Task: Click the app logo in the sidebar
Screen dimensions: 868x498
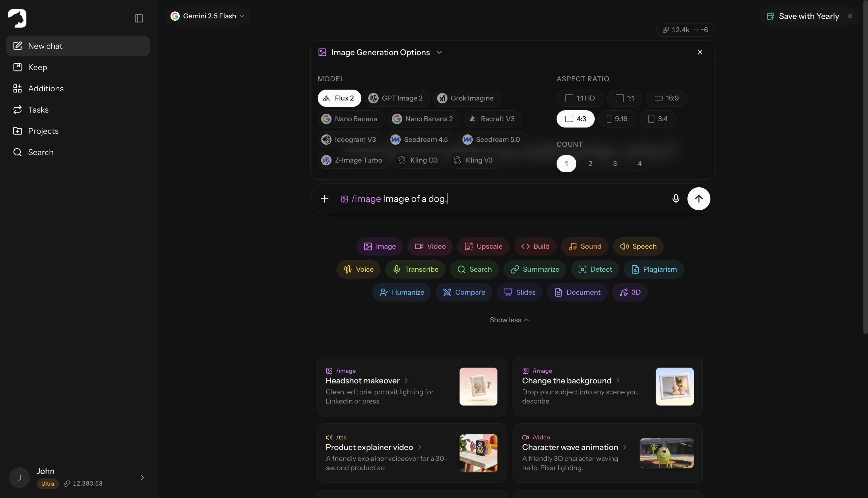Action: tap(17, 18)
